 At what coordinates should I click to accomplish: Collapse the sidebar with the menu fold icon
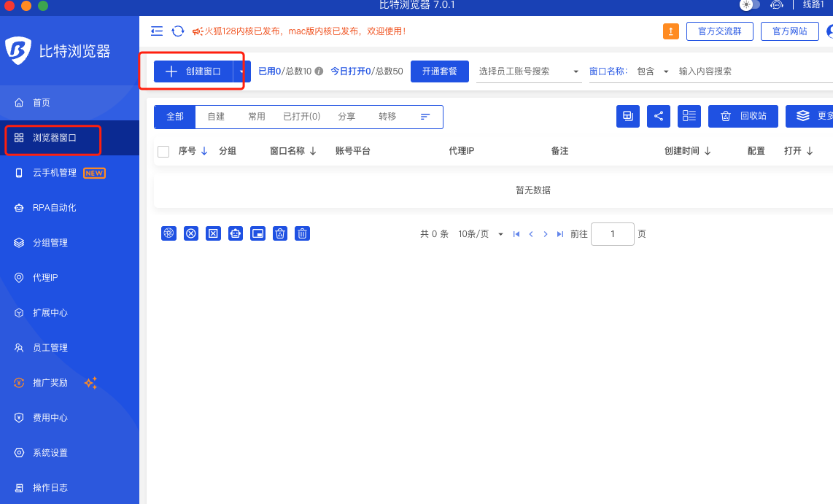tap(157, 31)
